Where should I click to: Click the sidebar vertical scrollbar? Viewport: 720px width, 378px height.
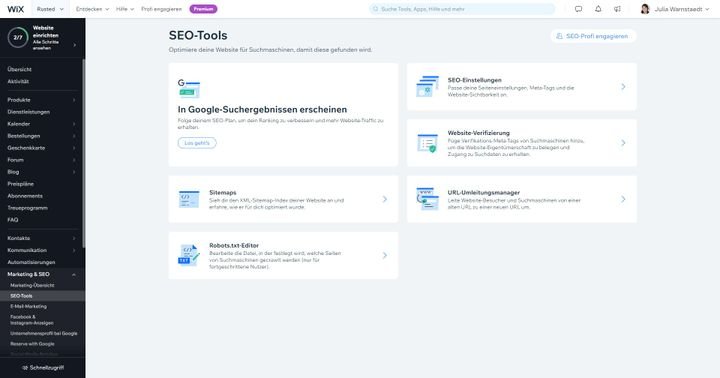click(84, 154)
